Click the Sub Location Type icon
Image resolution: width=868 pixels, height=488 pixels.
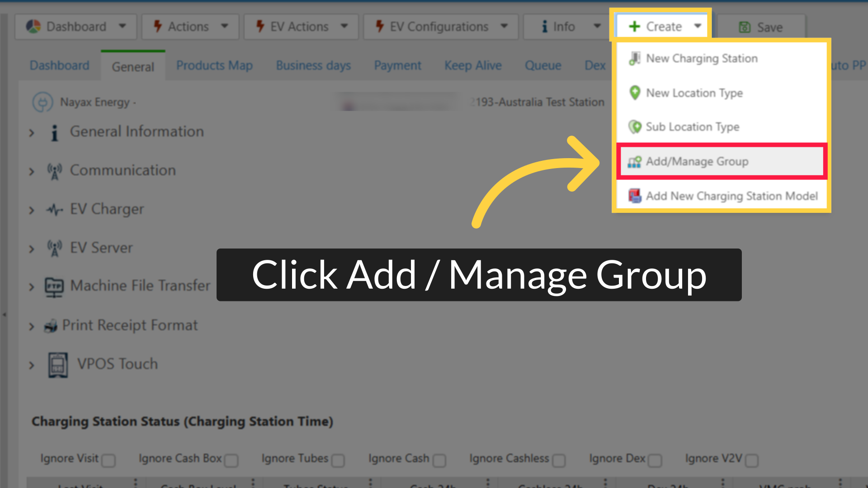(635, 127)
